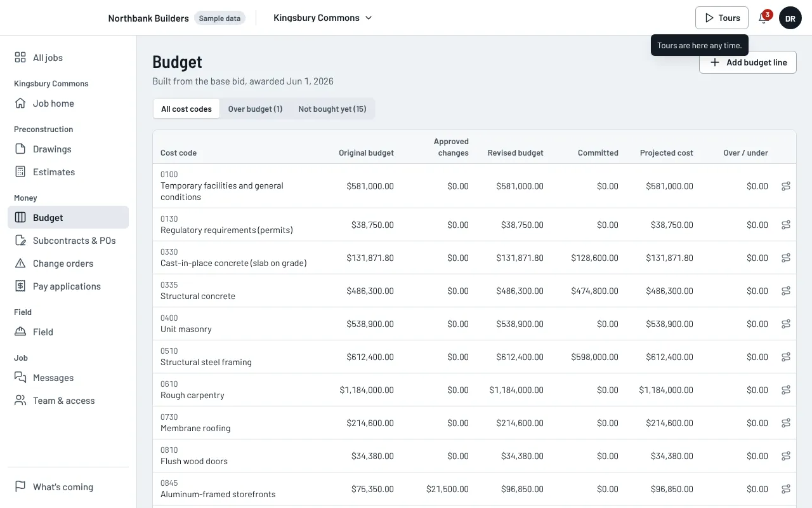Image resolution: width=812 pixels, height=508 pixels.
Task: Click the What's coming flag icon
Action: click(x=20, y=487)
